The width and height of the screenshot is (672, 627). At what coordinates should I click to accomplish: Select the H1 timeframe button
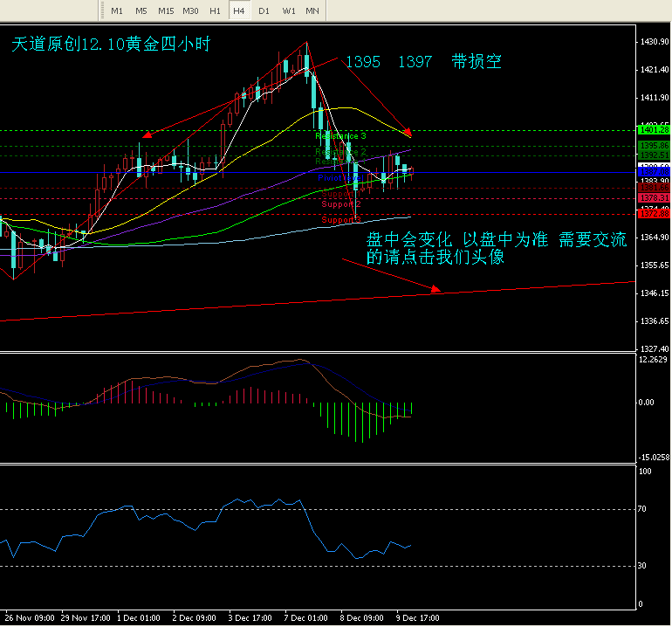[x=214, y=10]
